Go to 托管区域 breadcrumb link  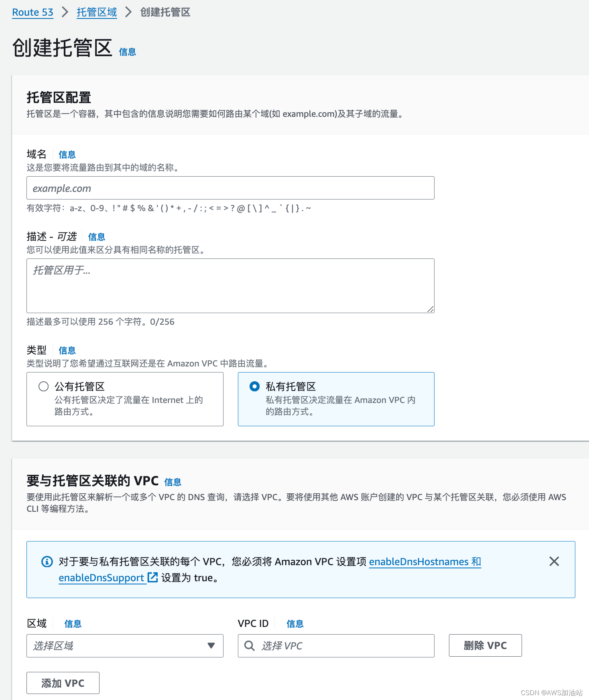pos(97,12)
